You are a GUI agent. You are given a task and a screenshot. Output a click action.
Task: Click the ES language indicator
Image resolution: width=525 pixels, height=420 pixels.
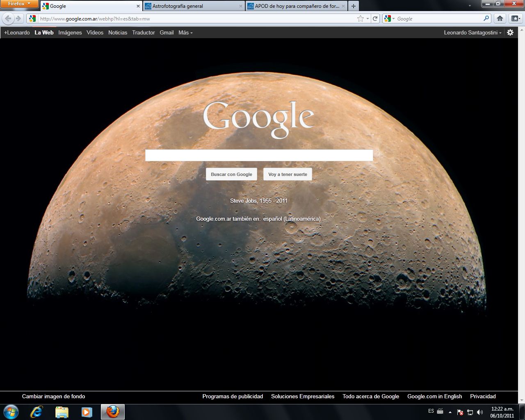(431, 411)
